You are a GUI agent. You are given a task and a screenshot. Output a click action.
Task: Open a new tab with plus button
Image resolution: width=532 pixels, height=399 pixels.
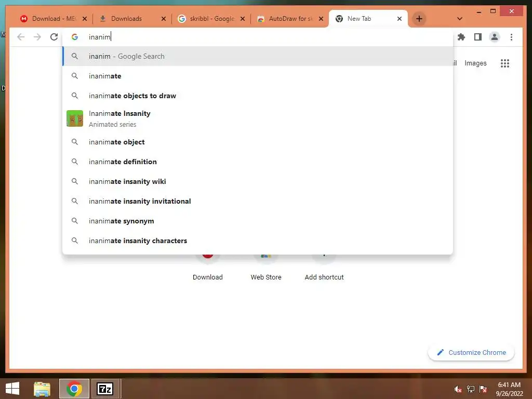tap(419, 19)
